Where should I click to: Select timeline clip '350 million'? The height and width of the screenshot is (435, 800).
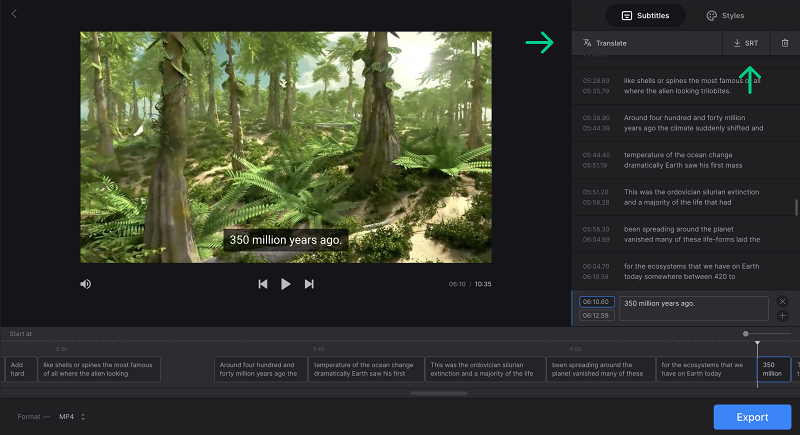click(774, 369)
